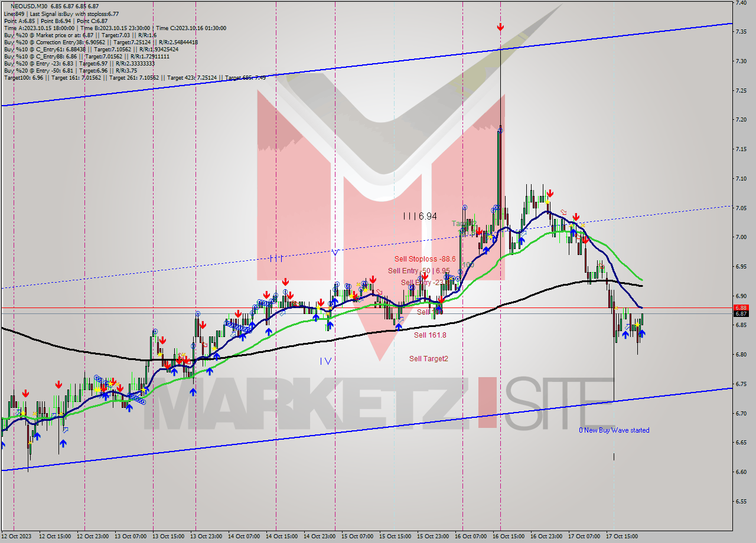Click the '14 Oct 23:00' time axis label
The height and width of the screenshot is (543, 756).
[x=320, y=537]
